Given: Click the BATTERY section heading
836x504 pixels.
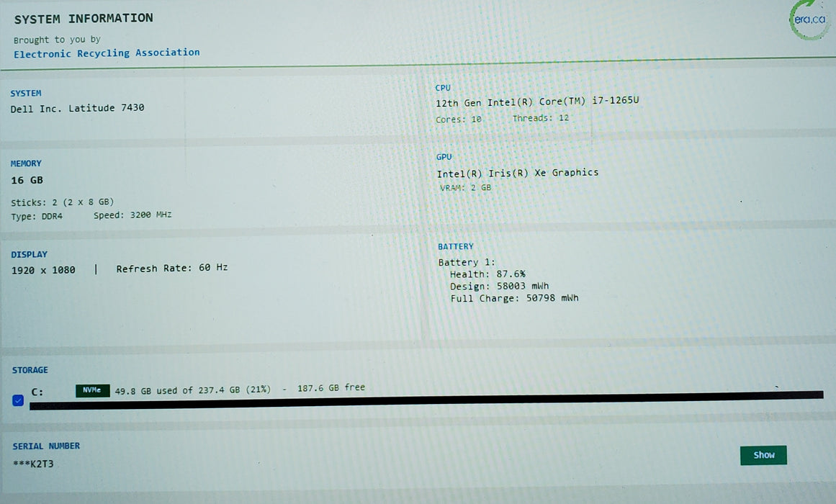Looking at the screenshot, I should pos(455,246).
